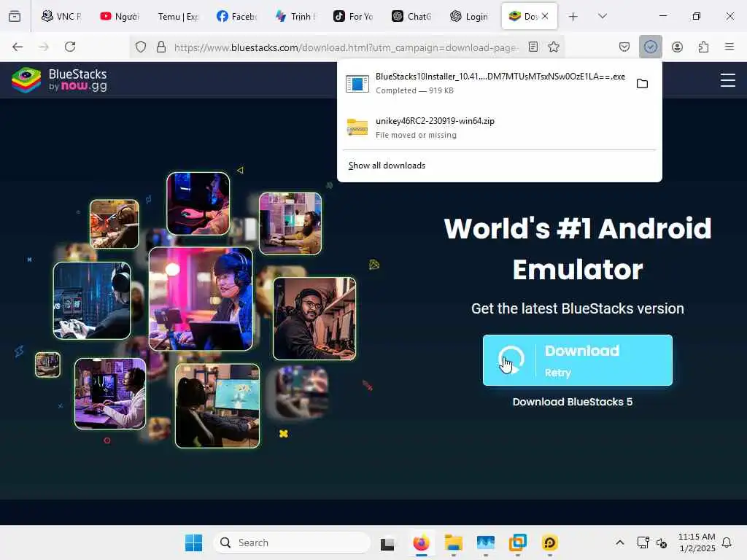Open Task View on taskbar

(x=388, y=542)
